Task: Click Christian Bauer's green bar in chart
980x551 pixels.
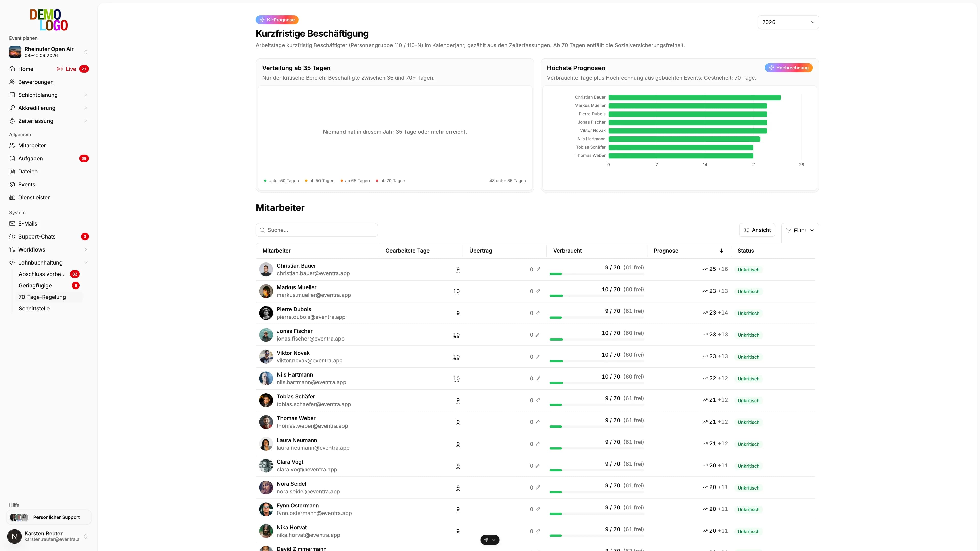Action: tap(695, 97)
